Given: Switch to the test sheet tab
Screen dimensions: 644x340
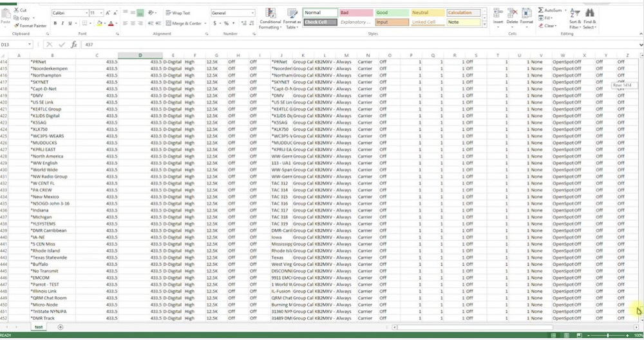Looking at the screenshot, I should coord(39,327).
